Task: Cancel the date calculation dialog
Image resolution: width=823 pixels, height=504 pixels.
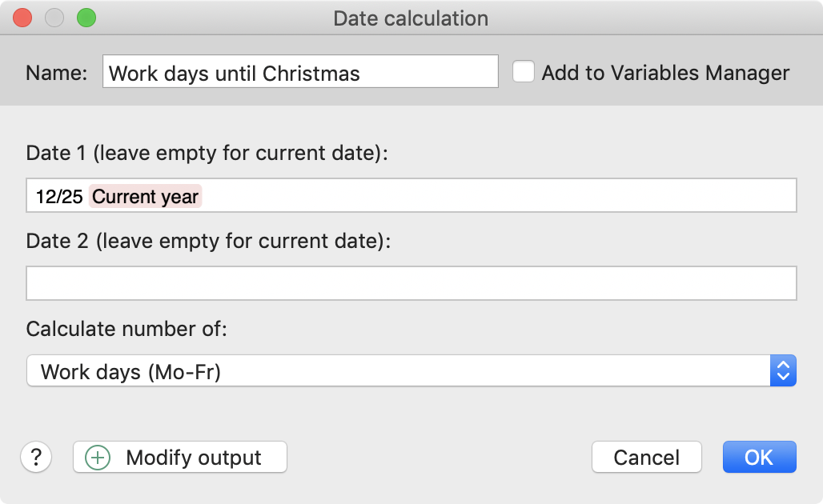Action: click(647, 457)
